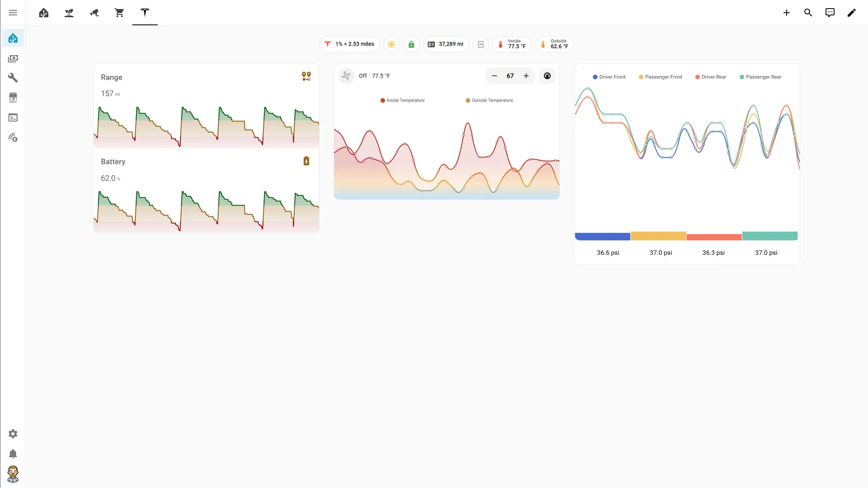868x488 pixels.
Task: Open the terminal sidebar icon
Action: click(13, 117)
